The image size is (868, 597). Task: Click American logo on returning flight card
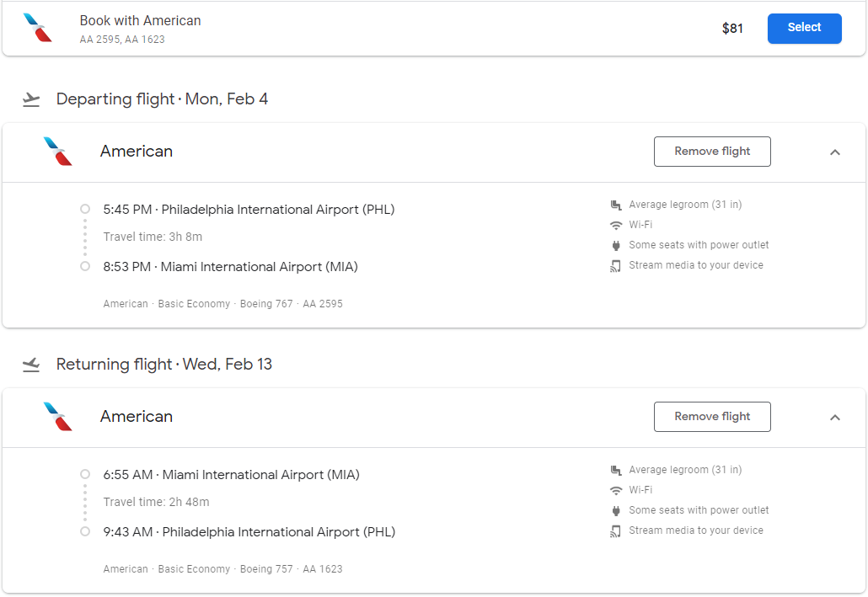click(x=58, y=417)
